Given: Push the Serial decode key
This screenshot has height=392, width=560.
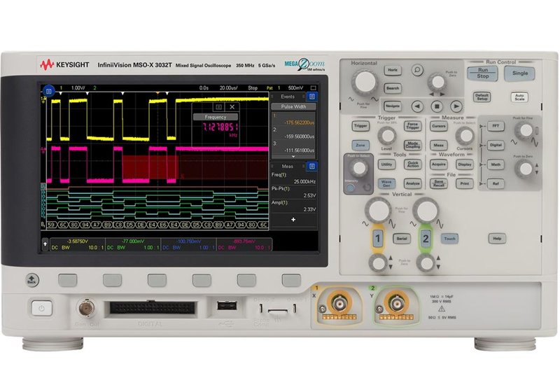Looking at the screenshot, I should click(x=401, y=239).
